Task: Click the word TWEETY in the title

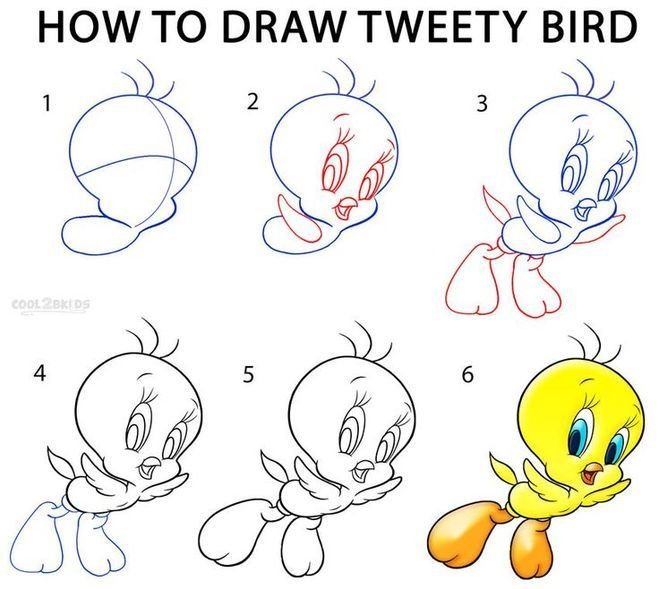Action: tap(441, 26)
